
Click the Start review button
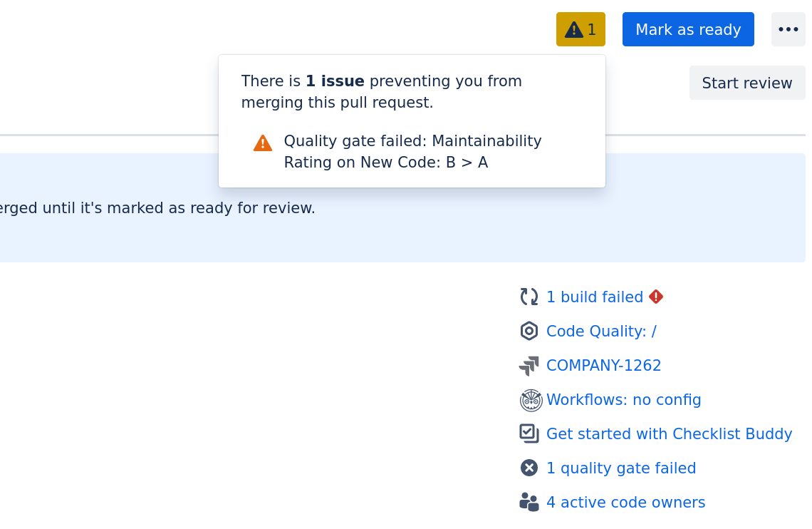[746, 83]
